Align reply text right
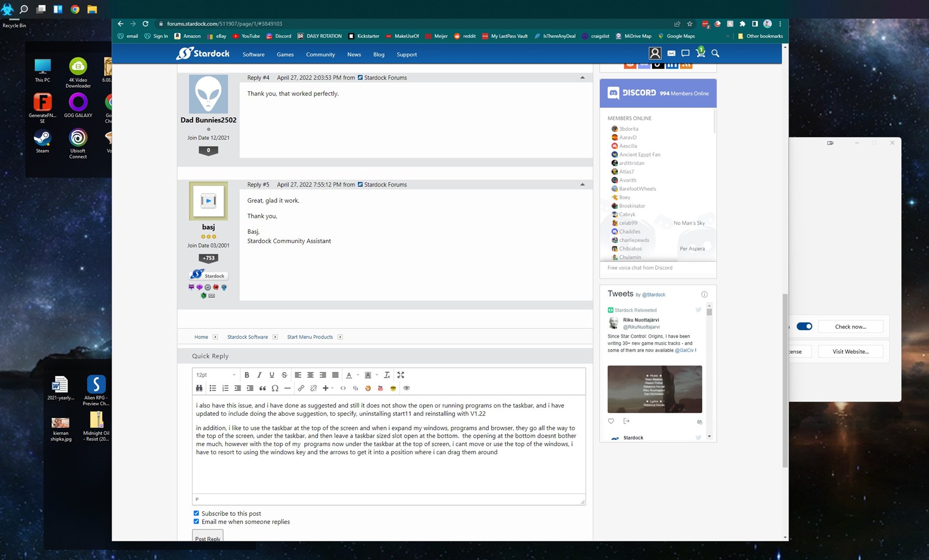929x560 pixels. [x=323, y=375]
